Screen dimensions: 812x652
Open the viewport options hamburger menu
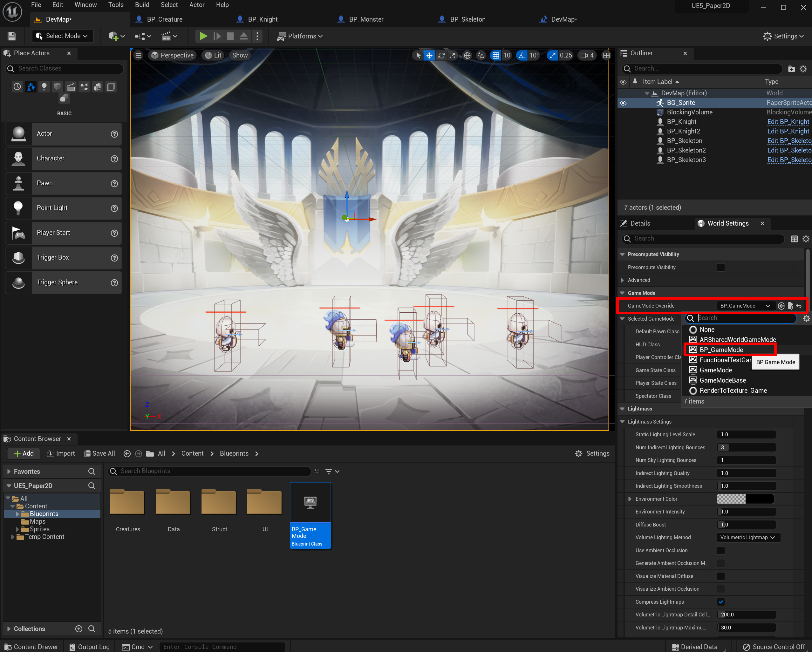click(x=138, y=55)
